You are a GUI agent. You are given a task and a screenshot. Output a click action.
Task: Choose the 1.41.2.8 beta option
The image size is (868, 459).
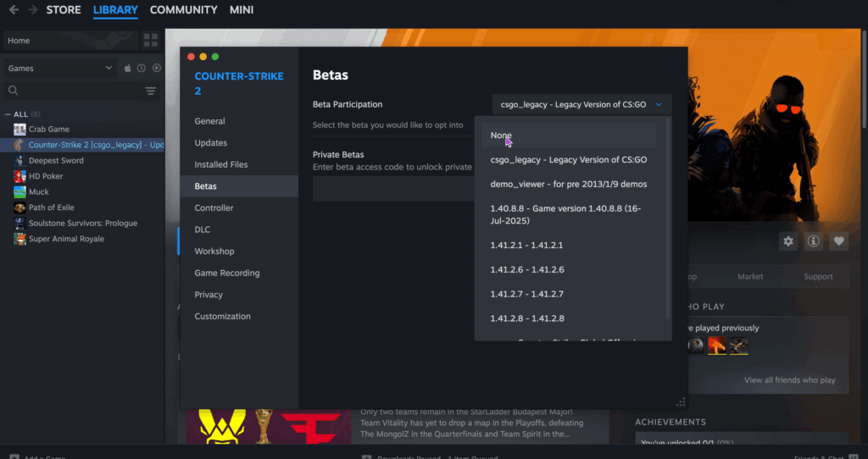click(569, 318)
